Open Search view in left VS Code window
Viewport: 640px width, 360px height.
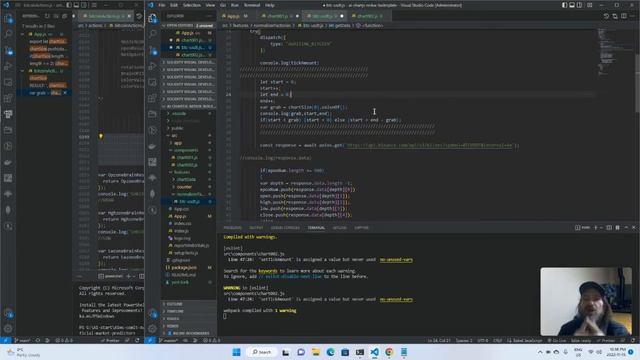[x=8, y=34]
